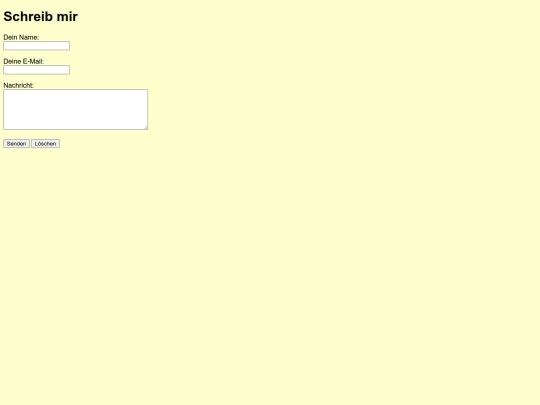
Task: Click the Nachricht textarea resize handle
Action: tap(146, 127)
